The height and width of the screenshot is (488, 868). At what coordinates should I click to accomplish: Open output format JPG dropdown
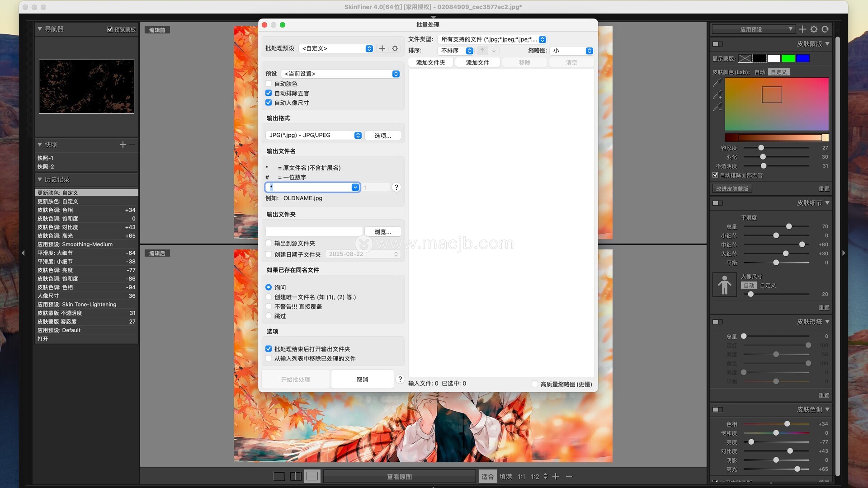click(x=314, y=135)
